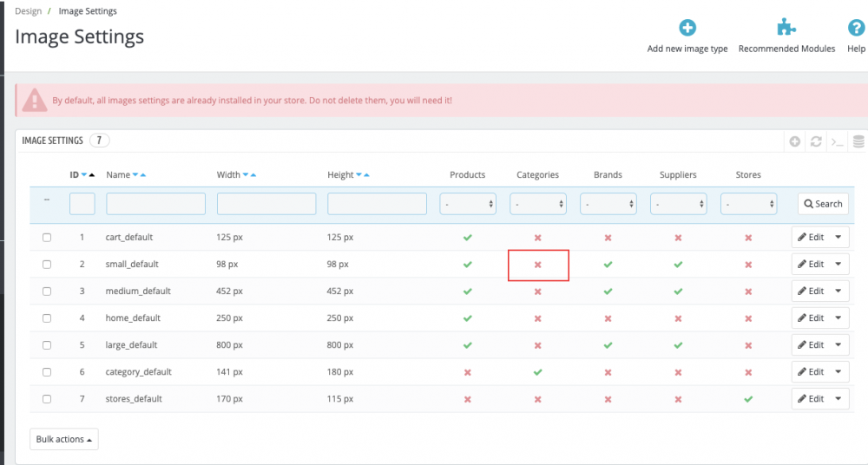Click the add new circle icon in panel header
Screen dimensions: 868x465
tap(795, 141)
